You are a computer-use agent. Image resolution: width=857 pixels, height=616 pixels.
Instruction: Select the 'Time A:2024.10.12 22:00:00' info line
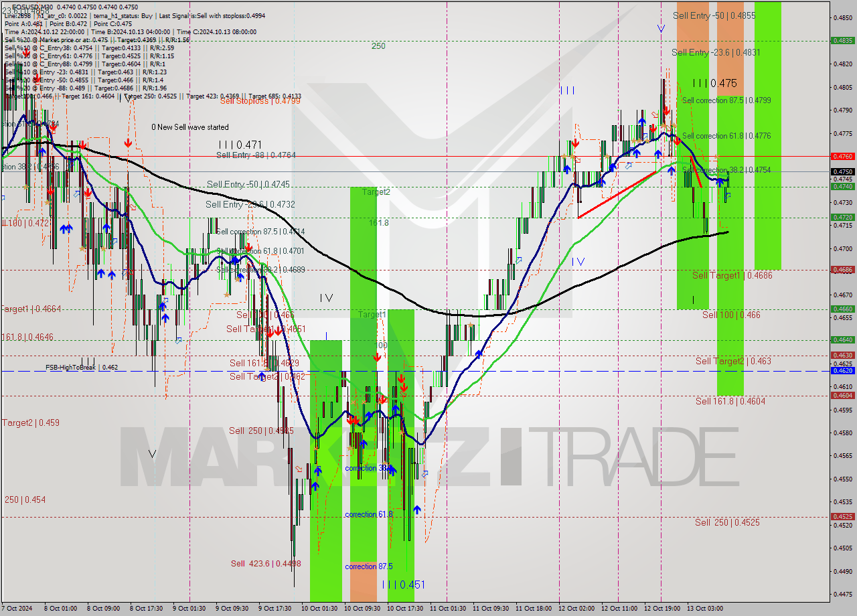(x=44, y=31)
